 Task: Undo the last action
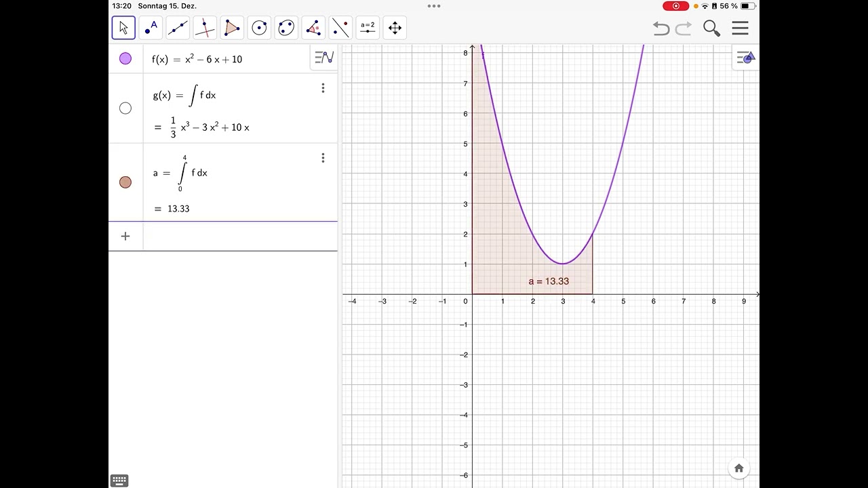click(x=661, y=28)
